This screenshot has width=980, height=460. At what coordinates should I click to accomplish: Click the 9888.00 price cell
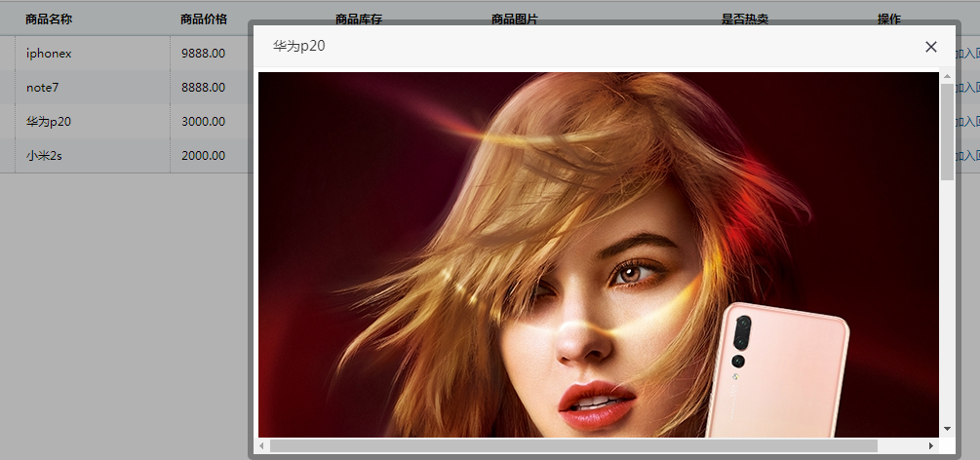tap(203, 54)
